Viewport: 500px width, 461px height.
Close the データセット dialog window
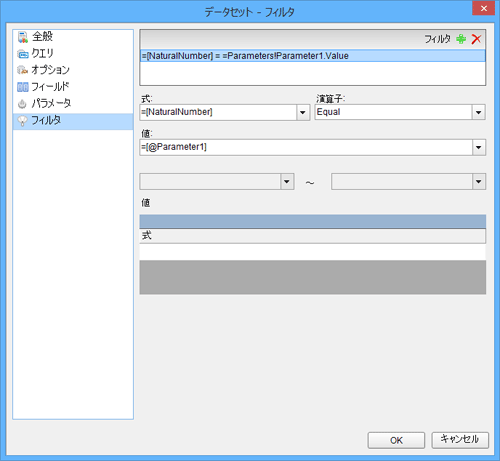point(484,9)
